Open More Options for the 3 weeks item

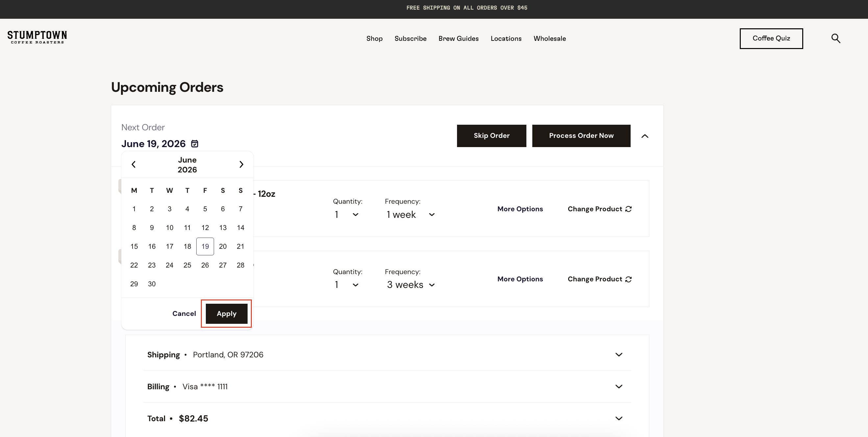pos(520,279)
